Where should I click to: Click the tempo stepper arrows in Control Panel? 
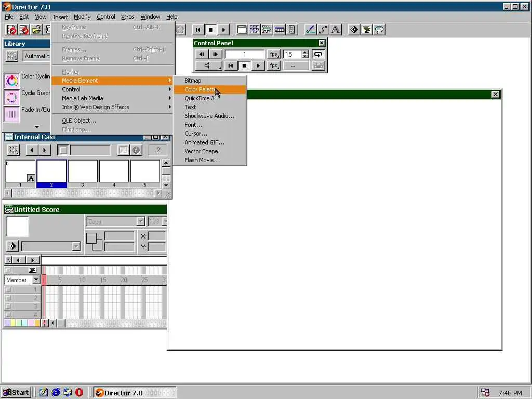click(304, 54)
